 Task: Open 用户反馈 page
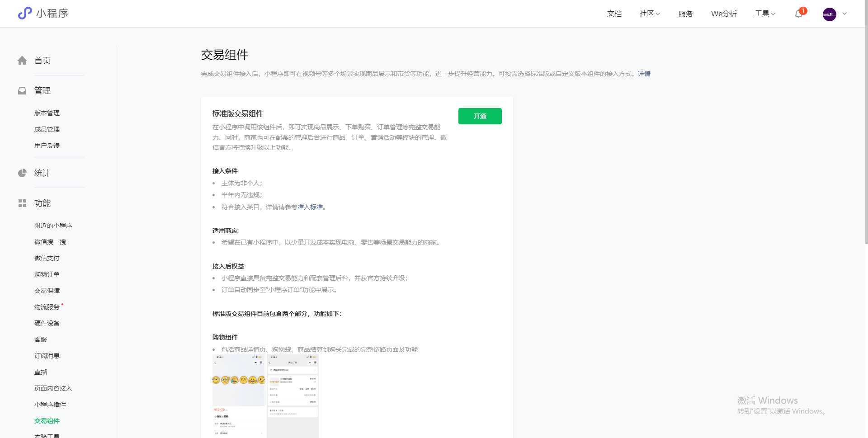[47, 146]
